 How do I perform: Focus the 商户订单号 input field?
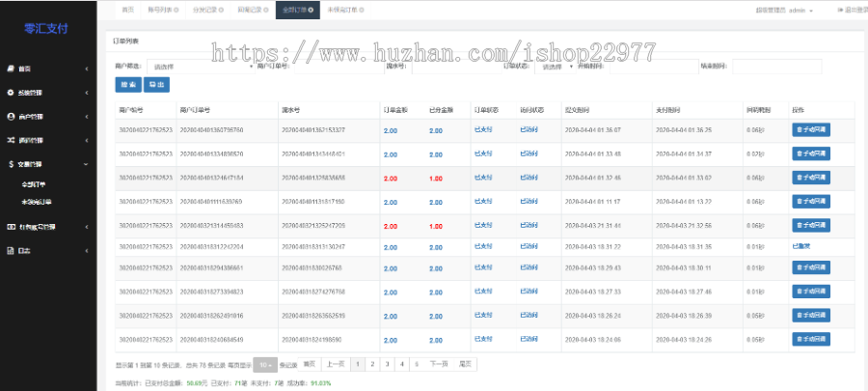pyautogui.click(x=339, y=67)
